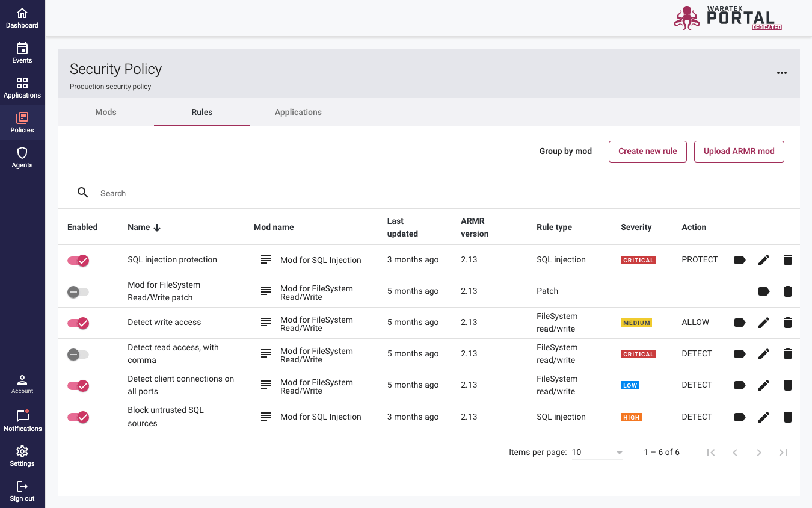Open Account in the sidebar
Image resolution: width=812 pixels, height=508 pixels.
coord(22,384)
